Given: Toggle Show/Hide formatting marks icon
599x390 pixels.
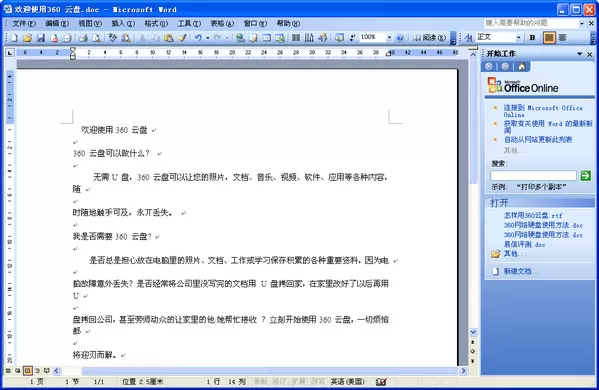Looking at the screenshot, I should pos(352,38).
